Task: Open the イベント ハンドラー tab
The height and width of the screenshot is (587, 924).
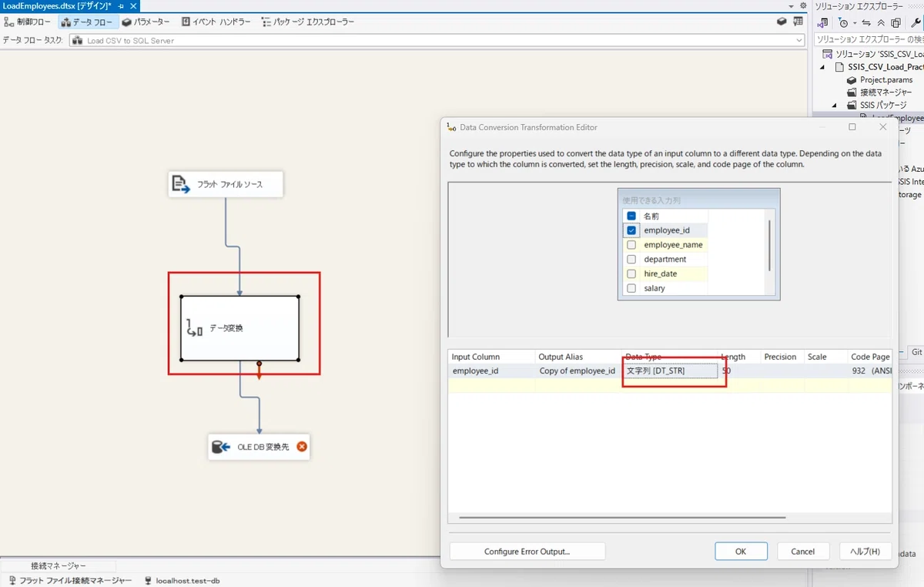Action: click(216, 22)
